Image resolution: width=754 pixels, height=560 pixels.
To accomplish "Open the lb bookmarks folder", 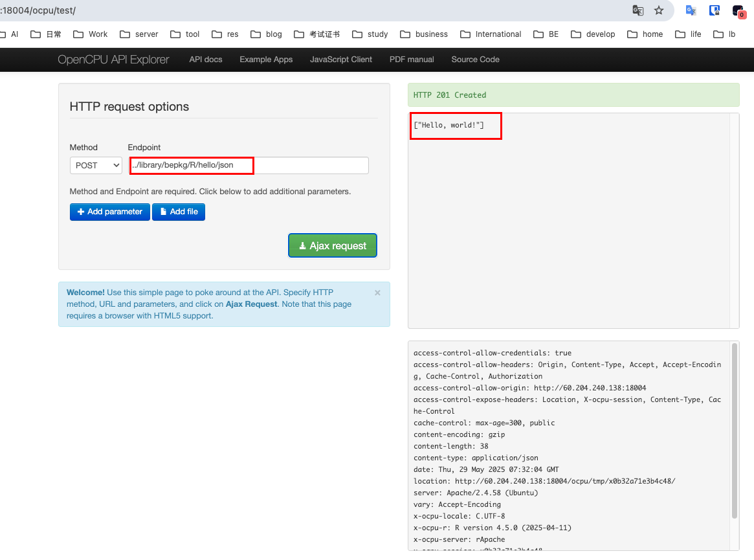I will coord(725,34).
